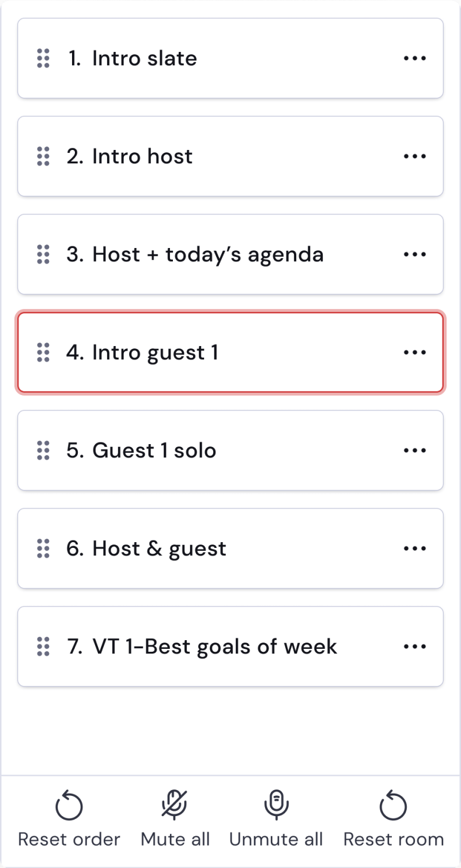The height and width of the screenshot is (868, 461).
Task: Click the Reset room icon
Action: coord(394,806)
